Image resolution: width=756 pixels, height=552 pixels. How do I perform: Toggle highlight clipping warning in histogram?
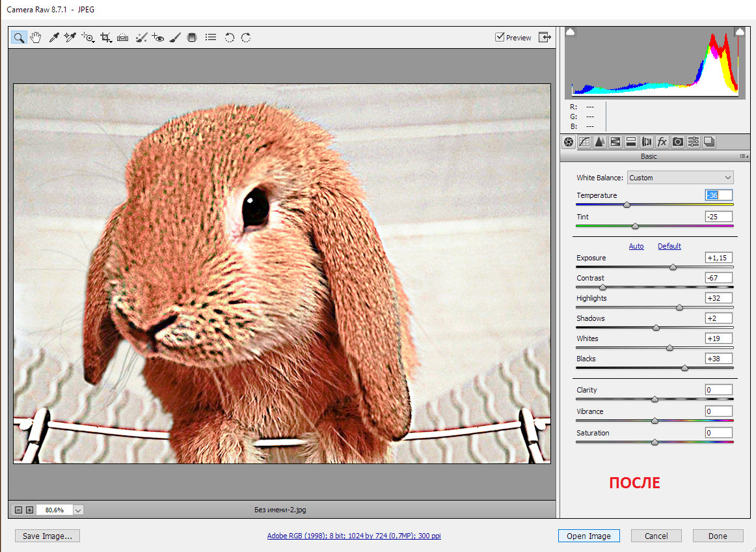tap(739, 31)
